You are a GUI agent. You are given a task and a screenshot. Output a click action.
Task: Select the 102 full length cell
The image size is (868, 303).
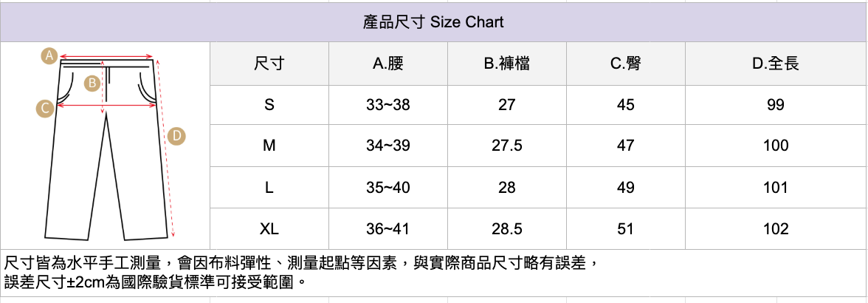(776, 229)
